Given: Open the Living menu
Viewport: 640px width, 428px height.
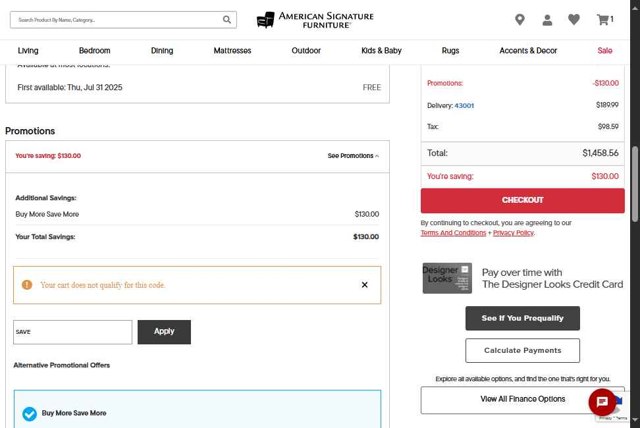Looking at the screenshot, I should pos(28,51).
